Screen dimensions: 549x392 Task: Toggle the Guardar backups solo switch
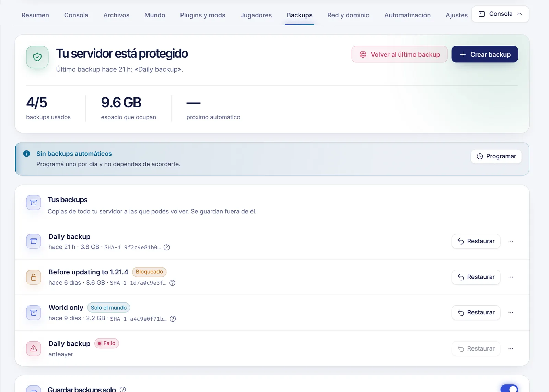point(509,389)
